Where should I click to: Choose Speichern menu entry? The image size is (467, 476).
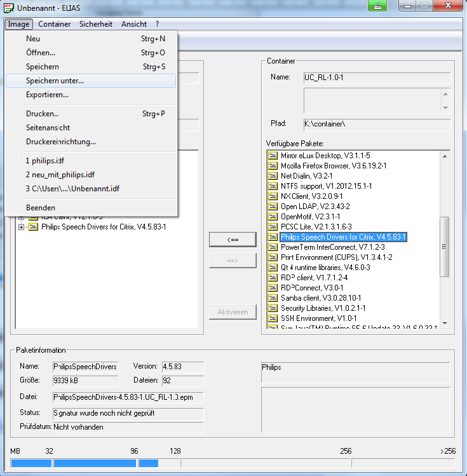[x=91, y=67]
